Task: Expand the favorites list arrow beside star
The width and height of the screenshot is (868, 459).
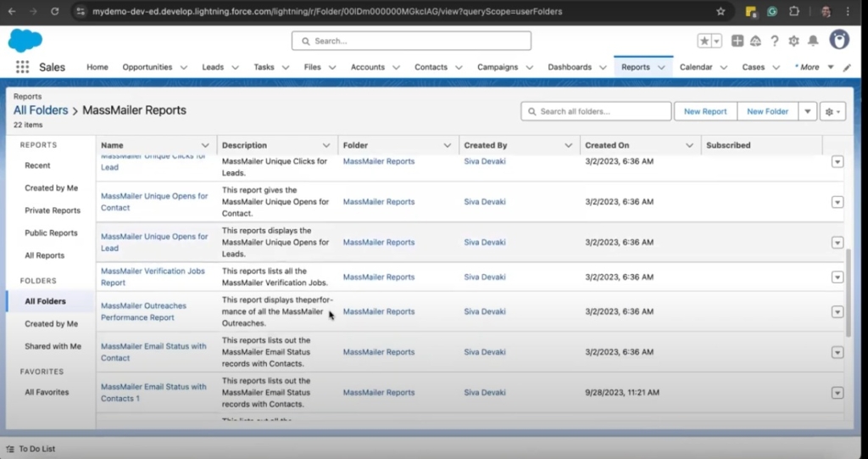Action: [716, 41]
